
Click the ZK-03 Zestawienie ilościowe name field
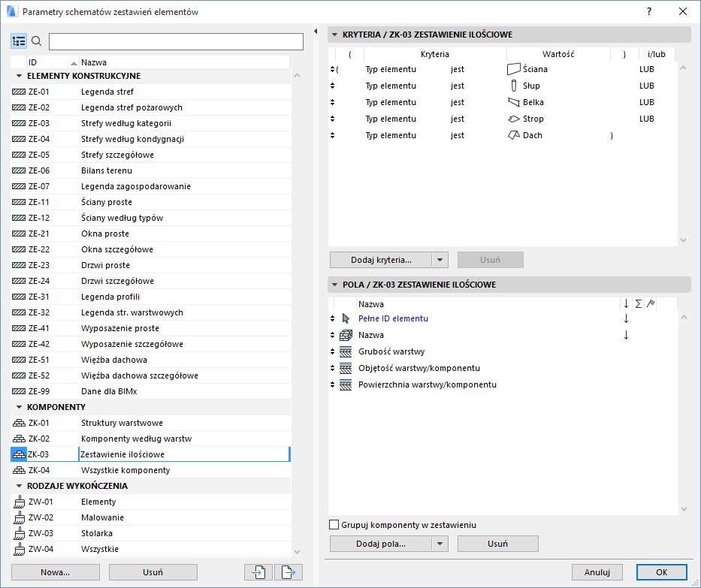184,454
